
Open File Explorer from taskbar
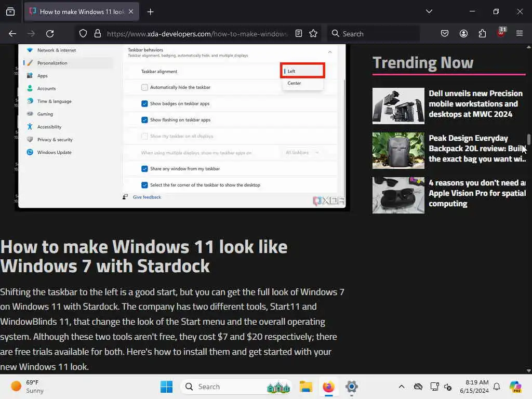click(305, 387)
